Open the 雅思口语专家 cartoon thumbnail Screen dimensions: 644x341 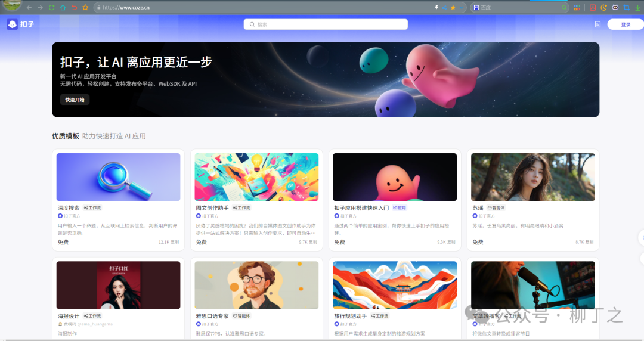(256, 285)
